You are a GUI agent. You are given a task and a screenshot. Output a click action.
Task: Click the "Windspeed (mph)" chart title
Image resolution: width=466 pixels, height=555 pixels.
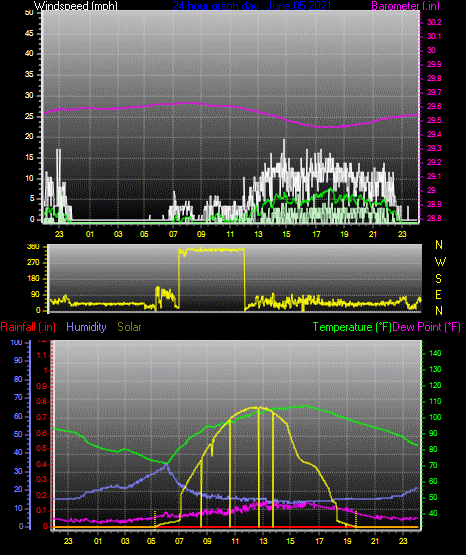[x=76, y=6]
